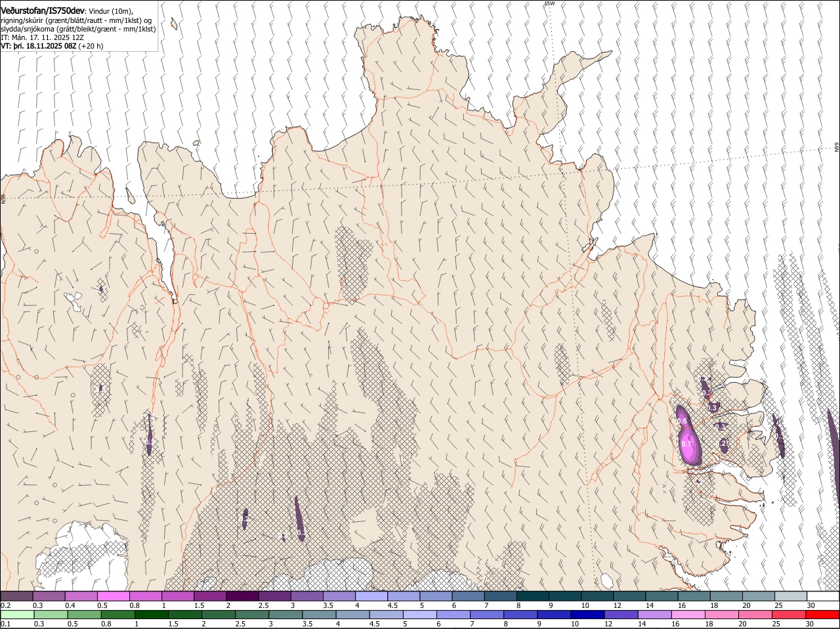Click the 'Vindur (10m)' text in the header
This screenshot has height=629, width=840.
point(111,11)
